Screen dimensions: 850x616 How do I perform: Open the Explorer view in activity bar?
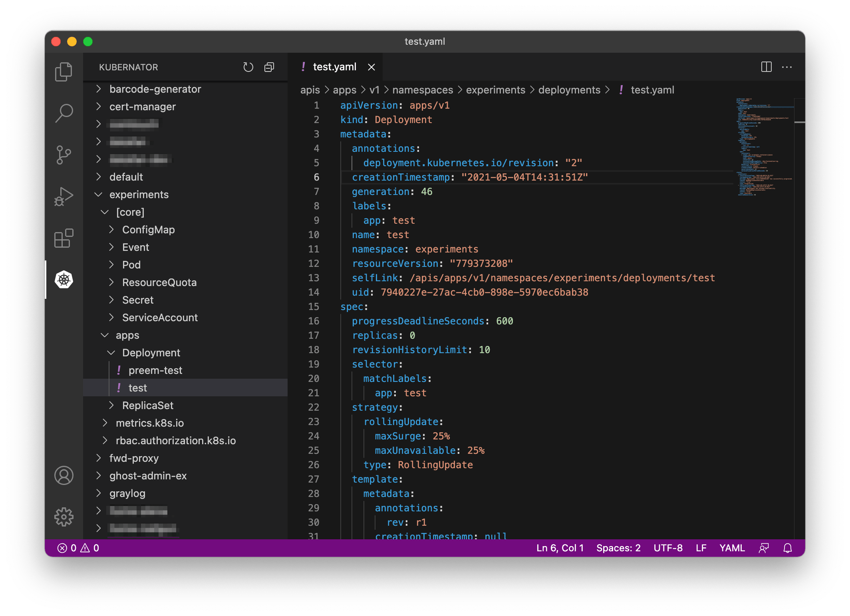[x=64, y=72]
